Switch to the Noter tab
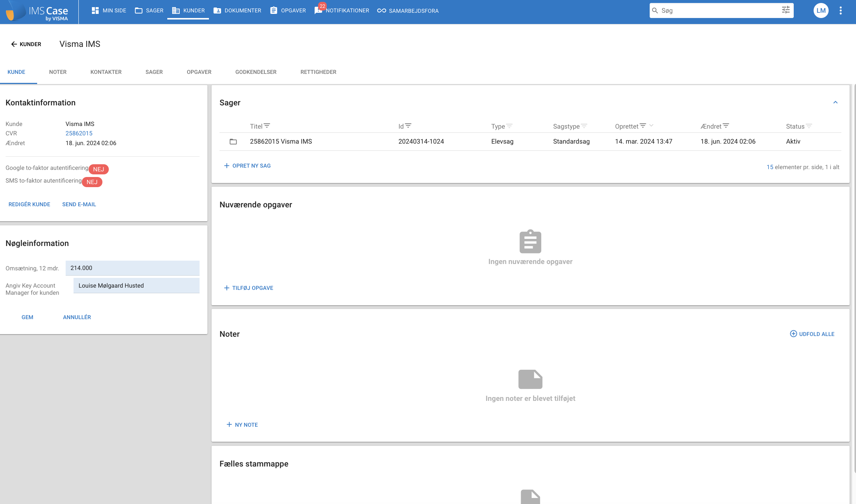This screenshot has height=504, width=856. (58, 72)
